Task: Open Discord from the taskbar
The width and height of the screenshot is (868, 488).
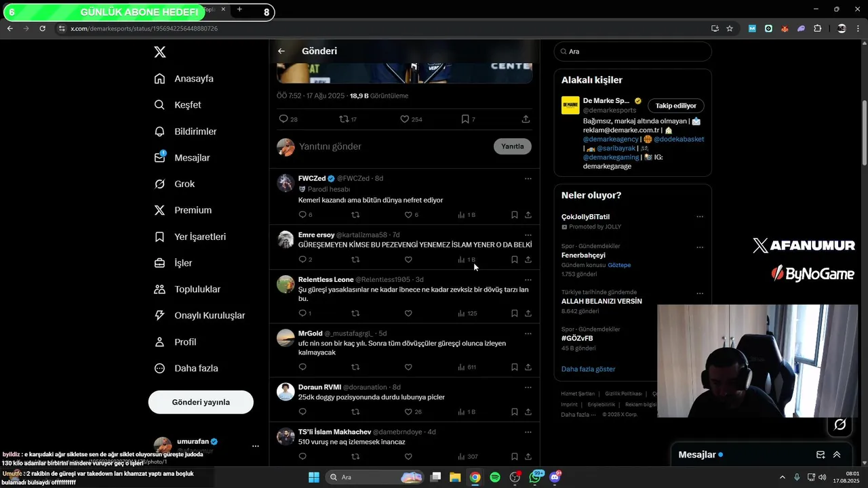Action: coord(555,477)
